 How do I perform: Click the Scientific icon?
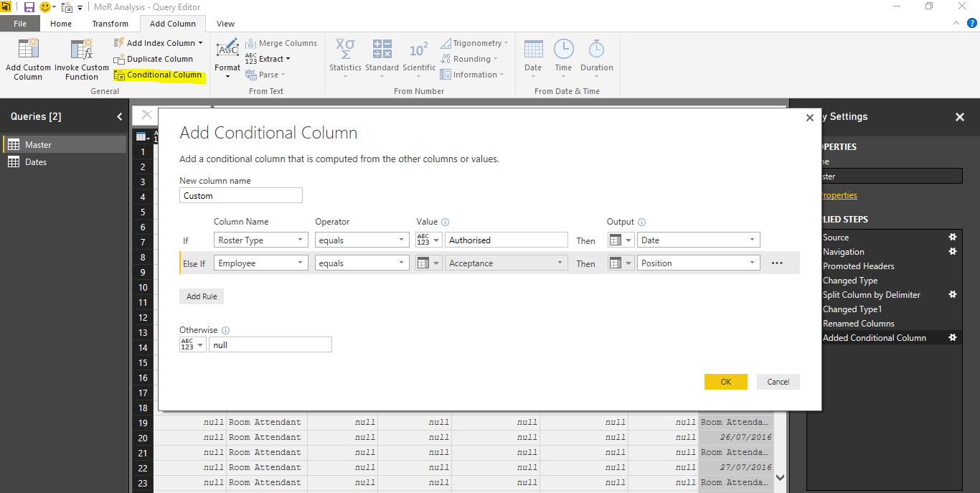(419, 49)
